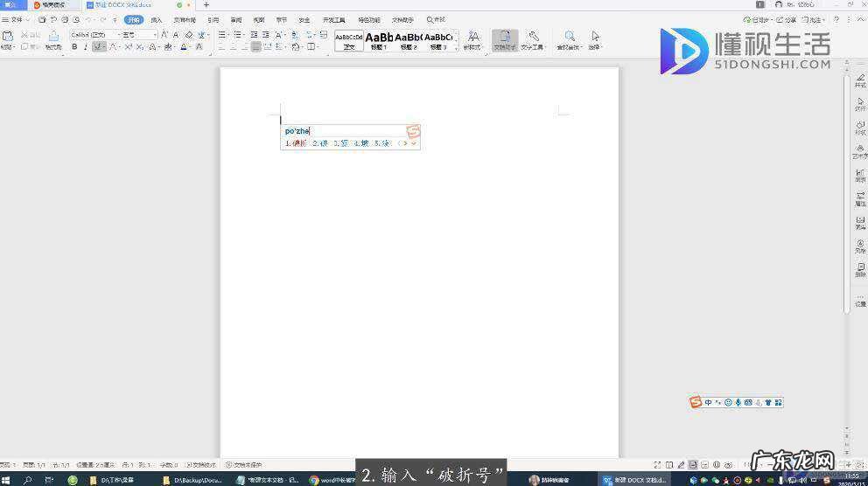
Task: Click the Select cursor tool icon
Action: [595, 37]
